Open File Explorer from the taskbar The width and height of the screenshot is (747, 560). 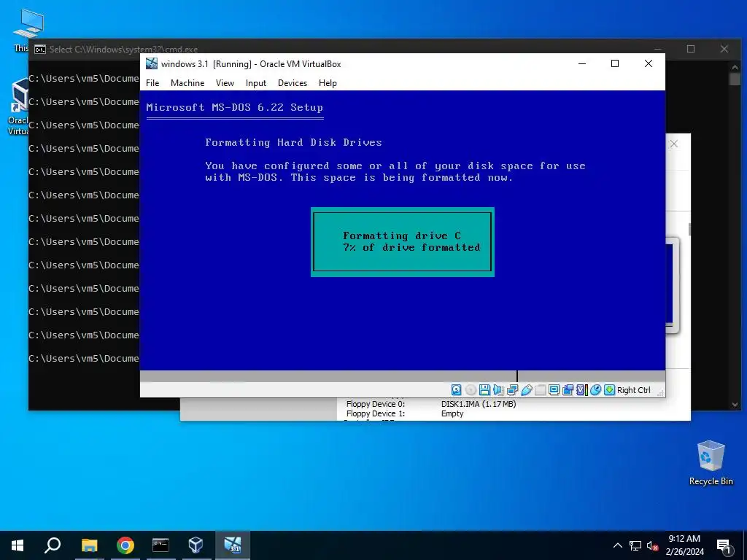(x=89, y=545)
